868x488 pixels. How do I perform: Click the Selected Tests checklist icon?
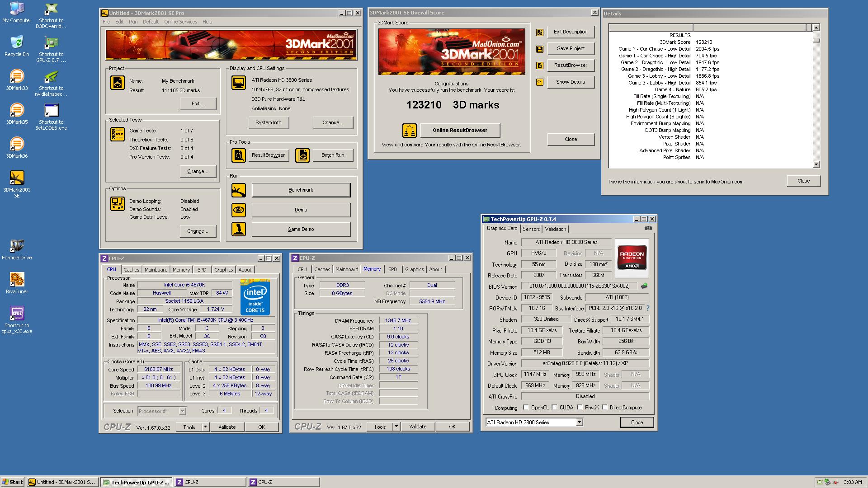pyautogui.click(x=118, y=134)
